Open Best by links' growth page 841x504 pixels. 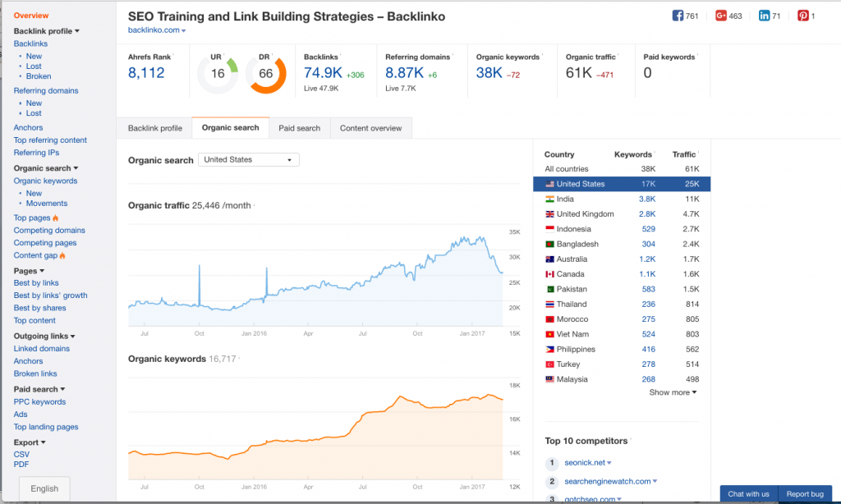point(50,296)
